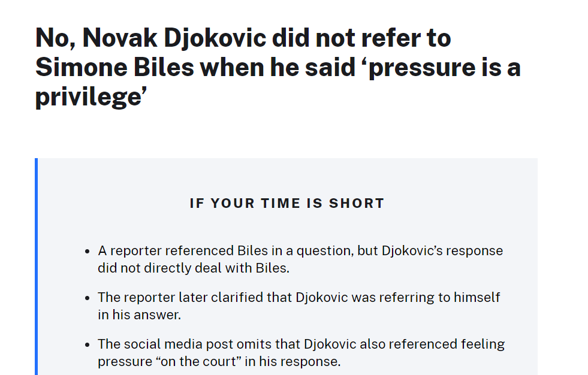
Task: Click the bullet dot before "The reporter later clarified"
Action: click(x=88, y=298)
